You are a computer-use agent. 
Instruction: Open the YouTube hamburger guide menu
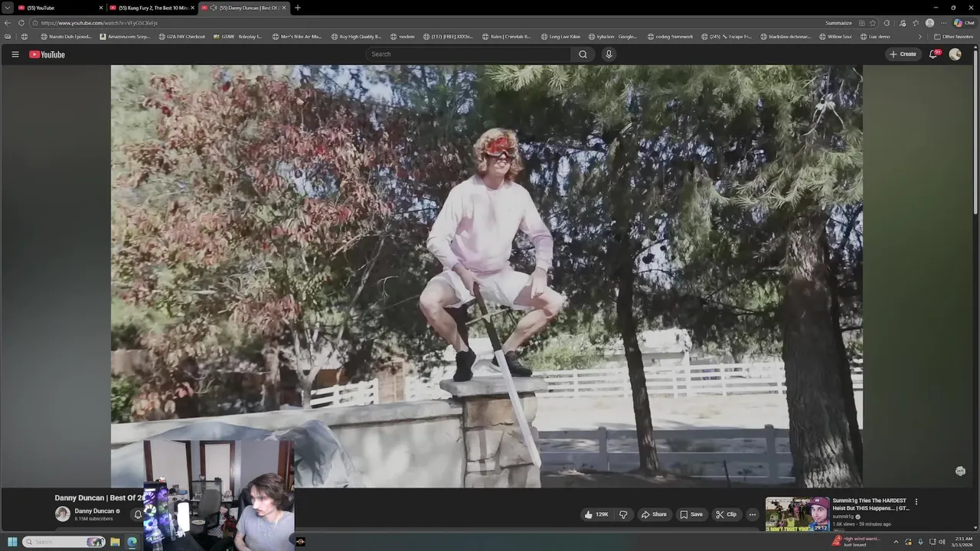pos(15,54)
